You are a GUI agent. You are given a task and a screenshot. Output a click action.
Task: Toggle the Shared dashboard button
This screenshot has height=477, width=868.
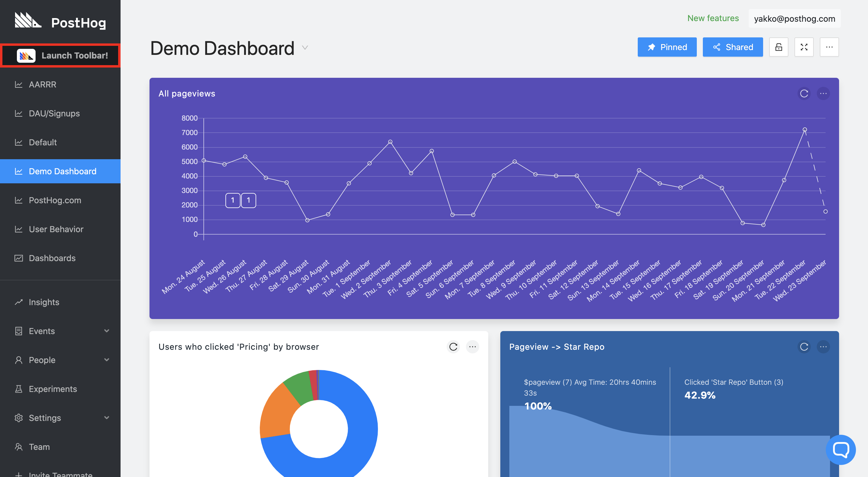[733, 47]
